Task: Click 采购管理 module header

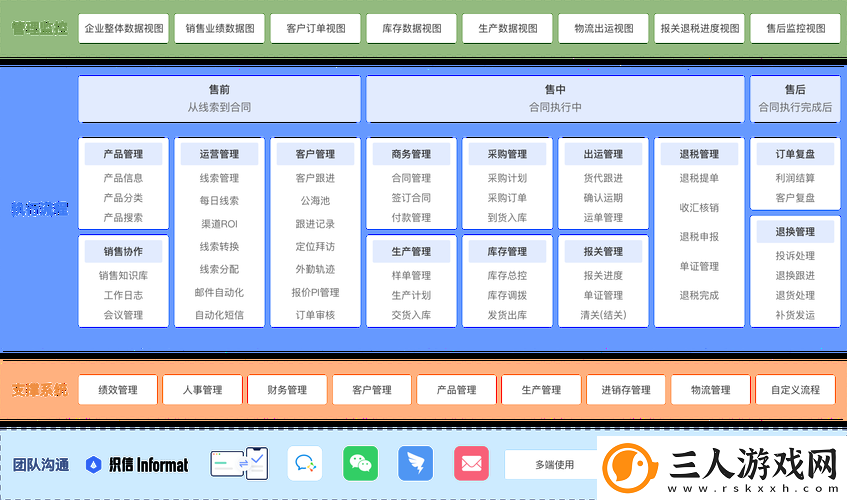Action: (507, 154)
